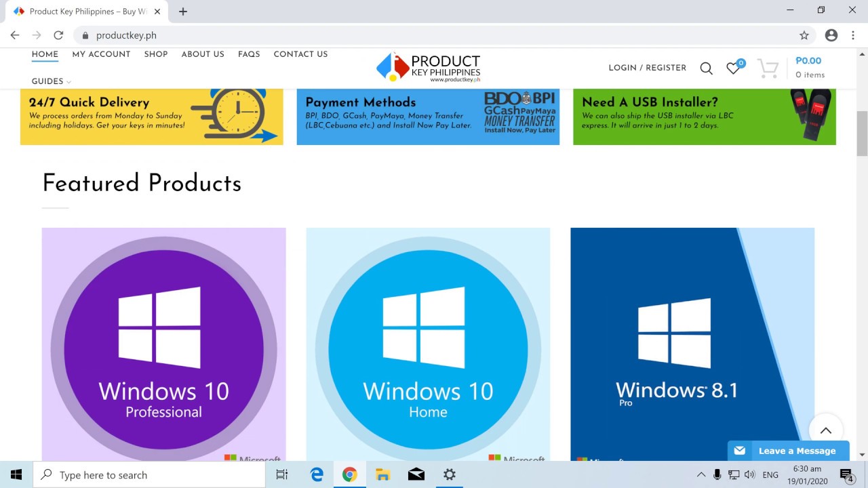Click the browser back arrow

[15, 35]
